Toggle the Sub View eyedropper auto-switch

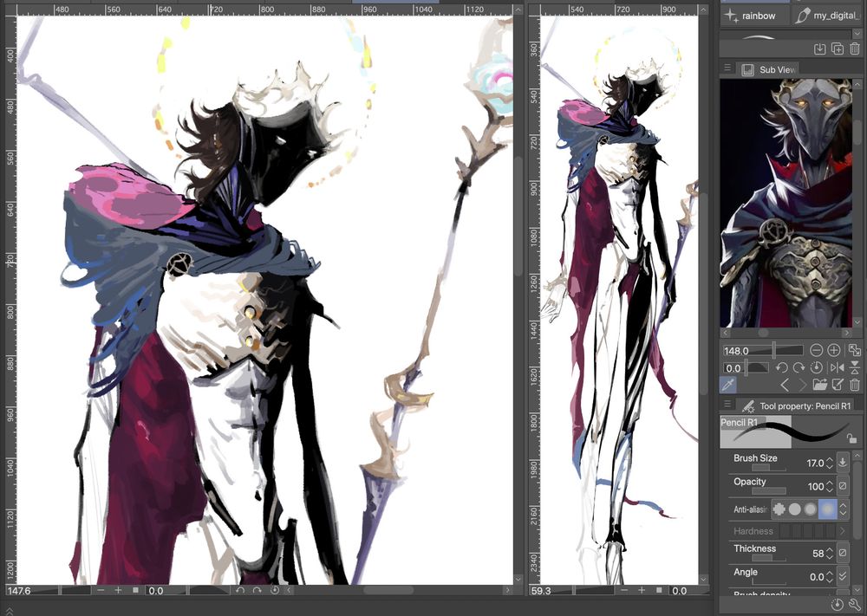[x=728, y=385]
